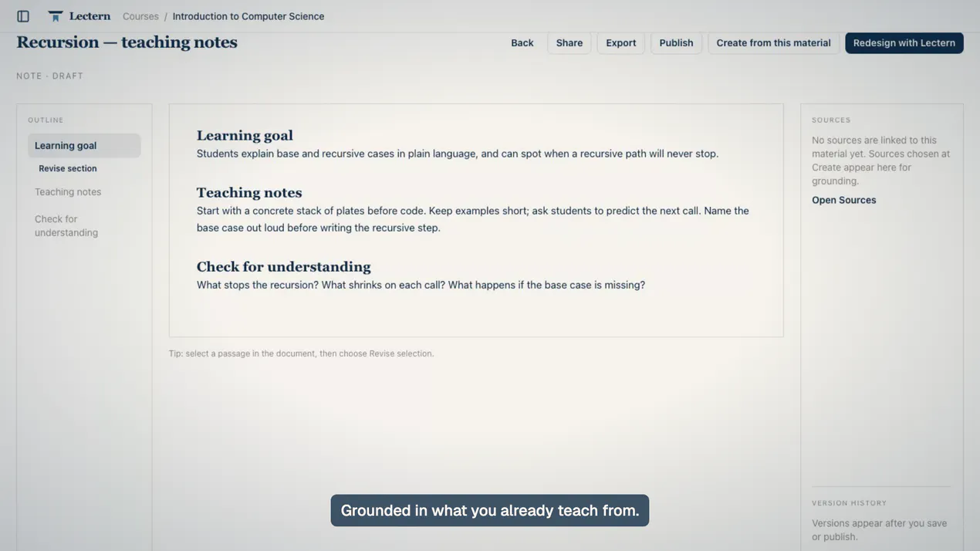Image resolution: width=980 pixels, height=551 pixels.
Task: Open Introduction to Computer Science breadcrumb
Action: pyautogui.click(x=248, y=16)
